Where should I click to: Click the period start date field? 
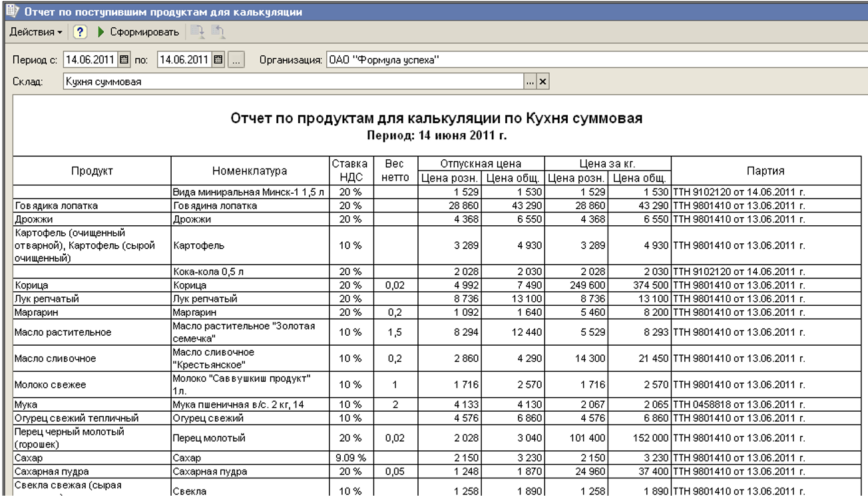[x=91, y=61]
